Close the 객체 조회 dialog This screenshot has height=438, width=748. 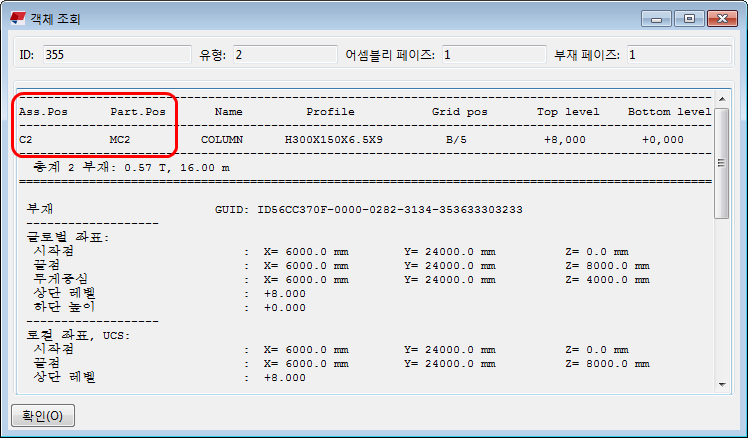point(720,18)
